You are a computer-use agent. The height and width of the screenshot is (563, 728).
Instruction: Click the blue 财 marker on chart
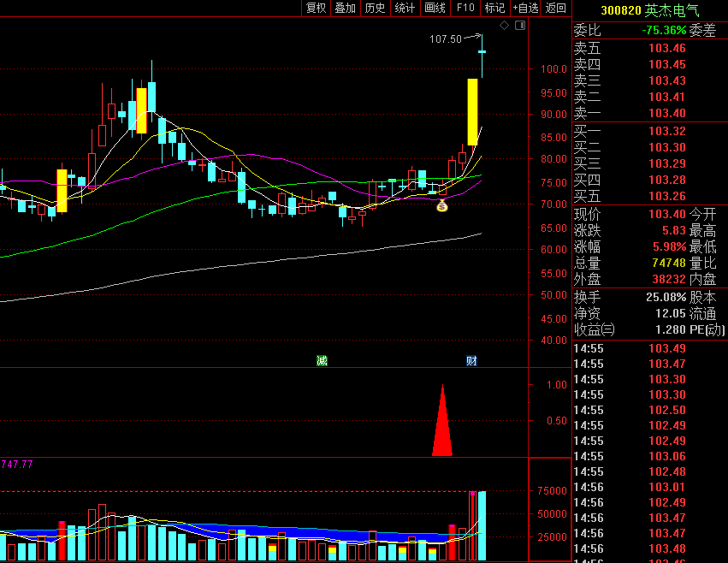click(471, 360)
